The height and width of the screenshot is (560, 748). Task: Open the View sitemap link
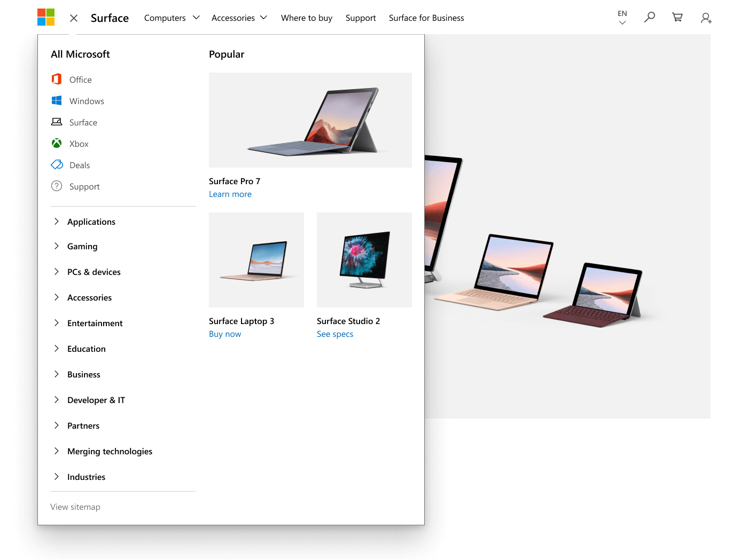[x=75, y=507]
